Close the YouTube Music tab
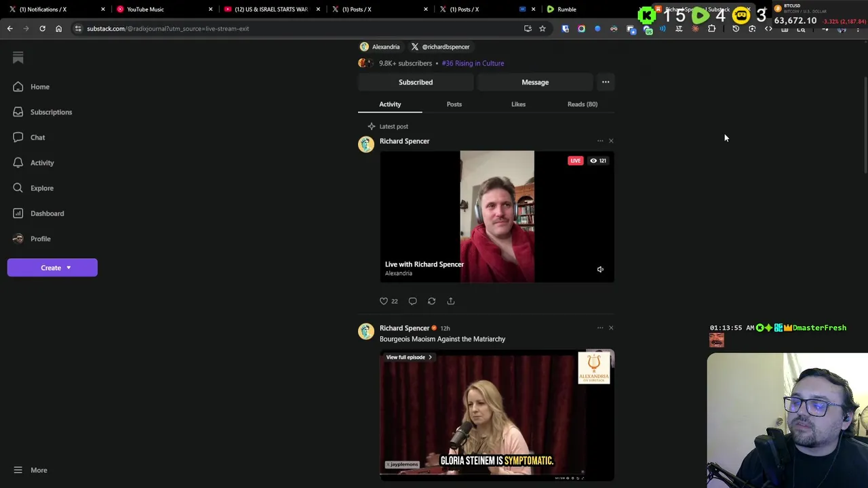 210,9
